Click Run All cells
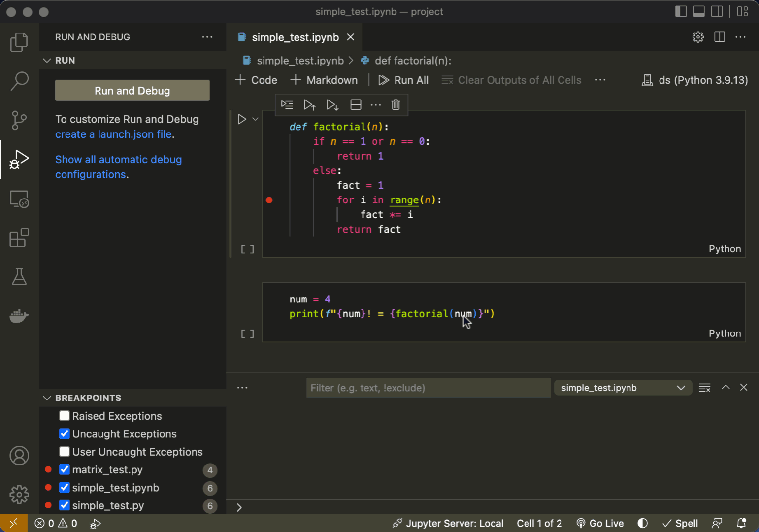The image size is (759, 532). point(403,80)
